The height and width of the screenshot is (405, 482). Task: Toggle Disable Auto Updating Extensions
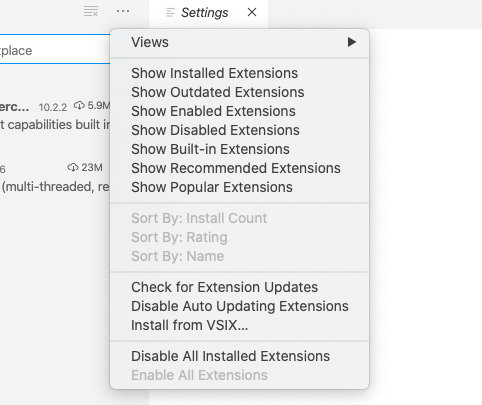239,306
